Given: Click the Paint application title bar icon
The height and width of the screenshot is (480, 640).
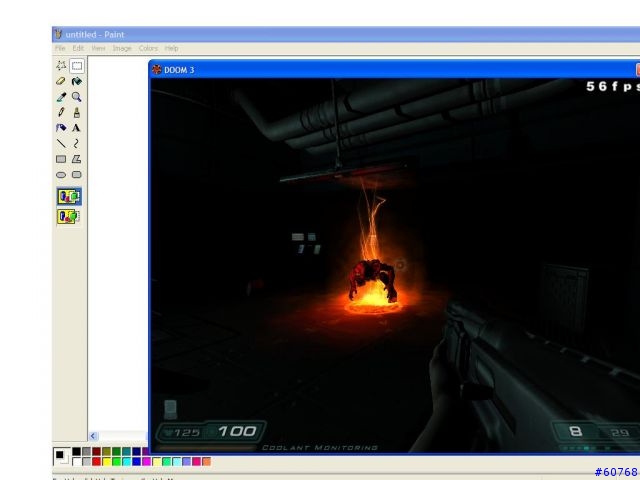Looking at the screenshot, I should pos(58,34).
